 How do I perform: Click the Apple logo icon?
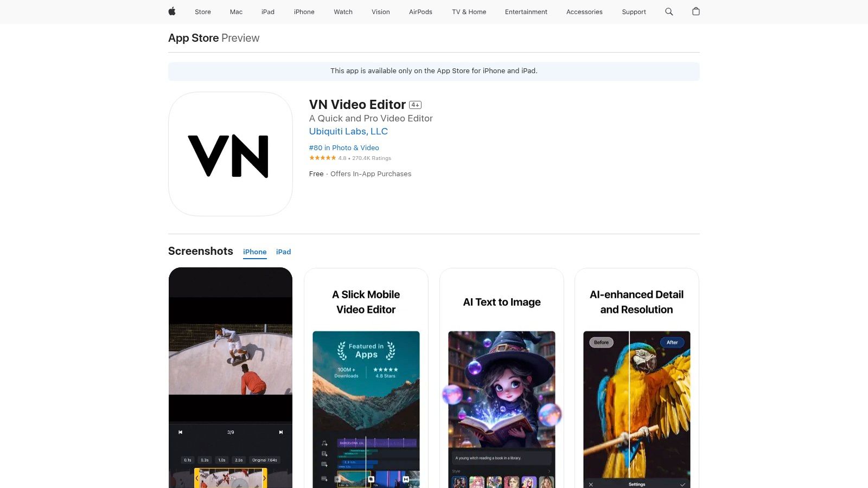coord(172,11)
